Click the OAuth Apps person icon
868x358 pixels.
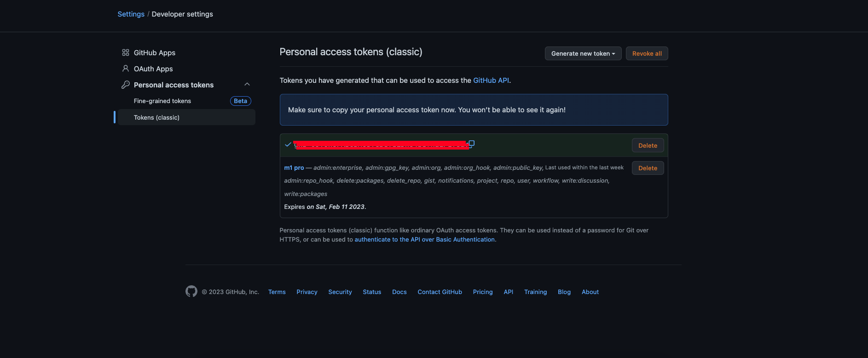pyautogui.click(x=125, y=69)
